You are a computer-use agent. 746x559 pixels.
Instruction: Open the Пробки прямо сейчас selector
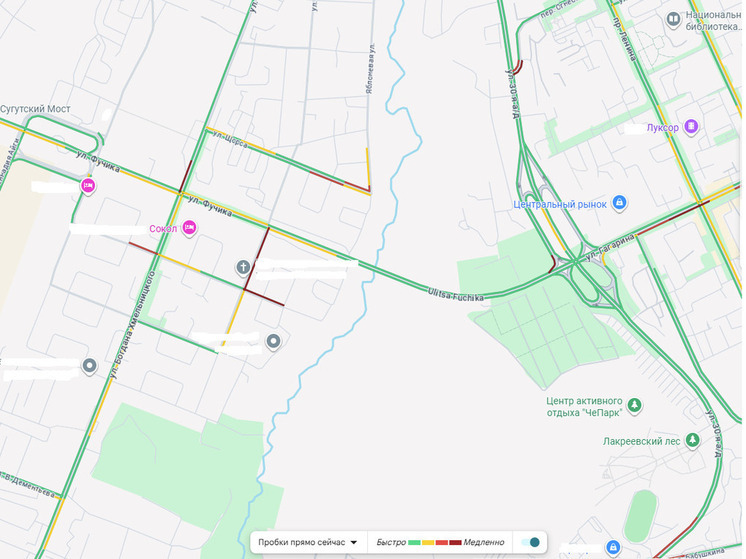tap(308, 542)
